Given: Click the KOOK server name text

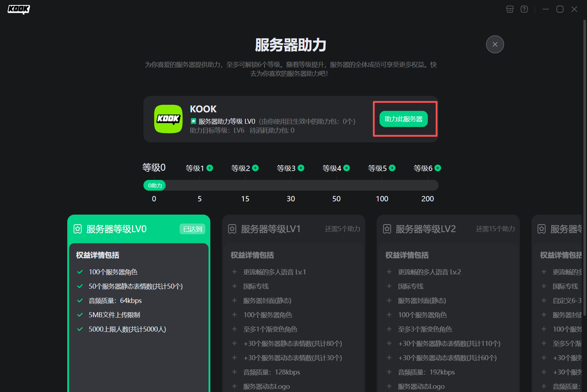Looking at the screenshot, I should coord(203,109).
